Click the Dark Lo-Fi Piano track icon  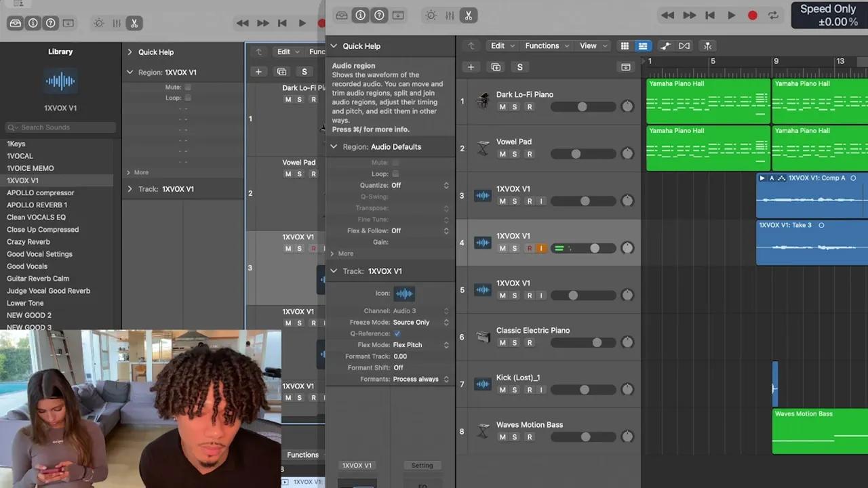(x=483, y=100)
